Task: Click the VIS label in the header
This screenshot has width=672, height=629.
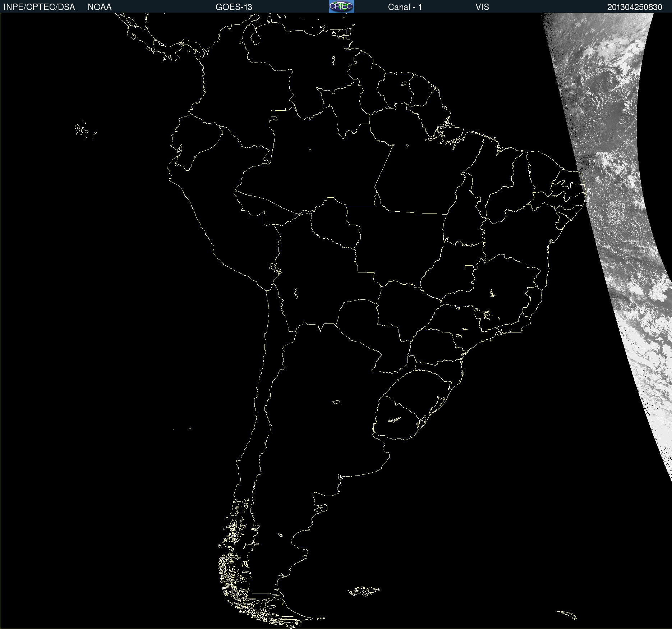Action: tap(482, 7)
